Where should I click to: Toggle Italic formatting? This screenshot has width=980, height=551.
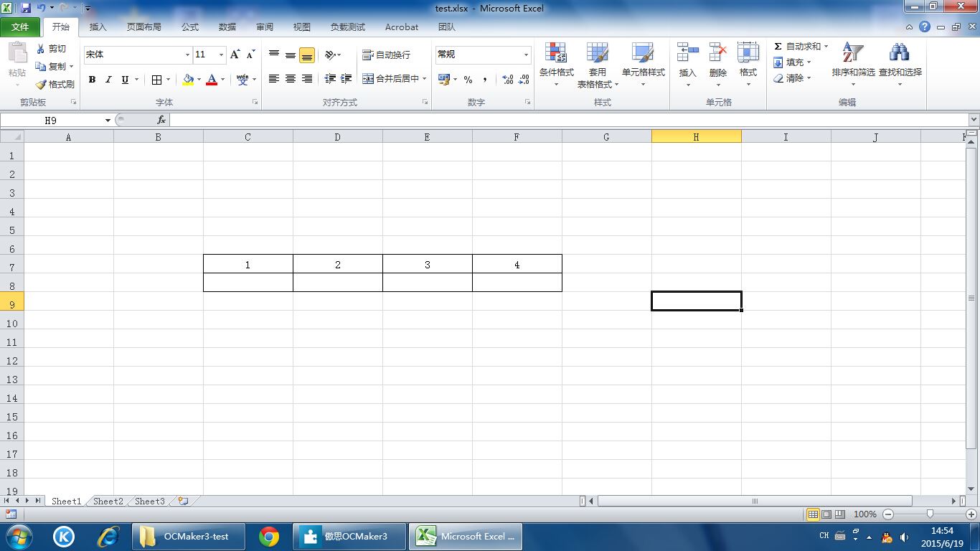coord(108,80)
